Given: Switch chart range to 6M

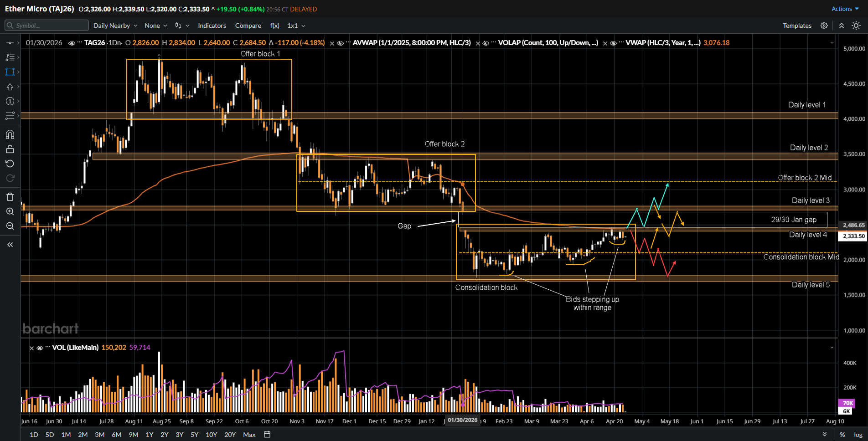Looking at the screenshot, I should click(x=116, y=435).
